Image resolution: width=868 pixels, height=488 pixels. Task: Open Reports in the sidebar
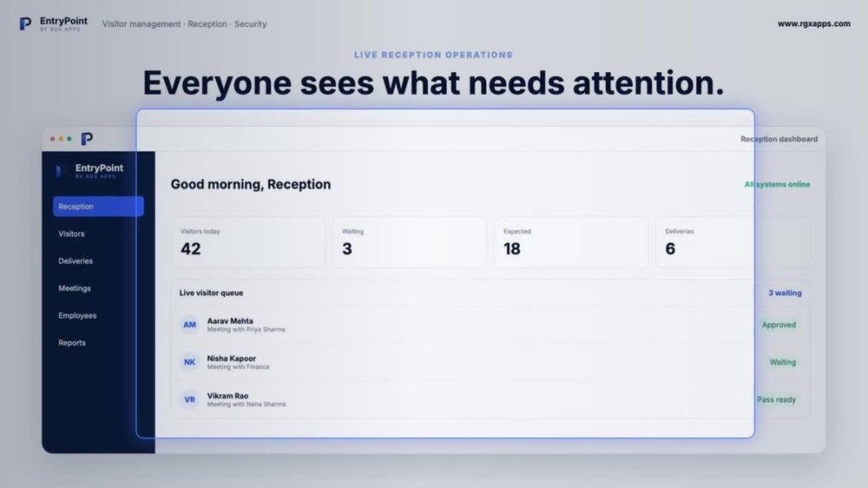coord(72,343)
